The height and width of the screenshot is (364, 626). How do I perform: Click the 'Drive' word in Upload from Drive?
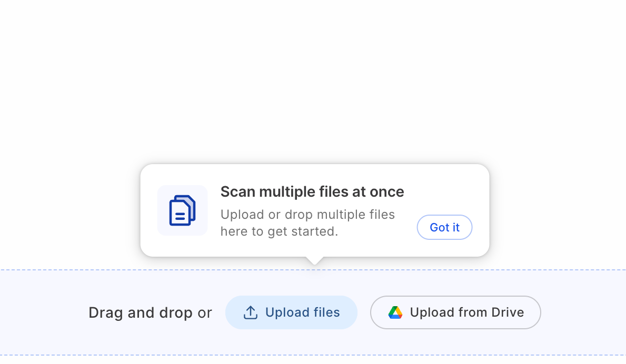click(x=508, y=312)
